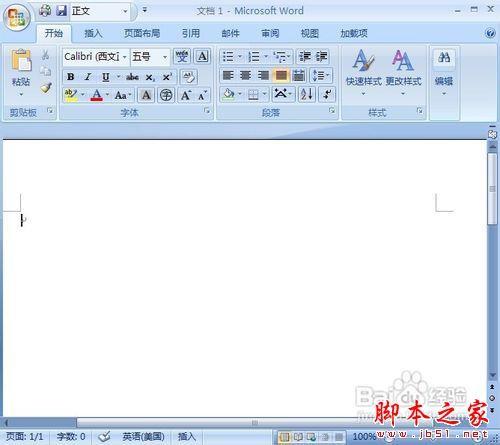Switch to the 开始 tab
Screen dimensions: 500x445
[x=54, y=33]
